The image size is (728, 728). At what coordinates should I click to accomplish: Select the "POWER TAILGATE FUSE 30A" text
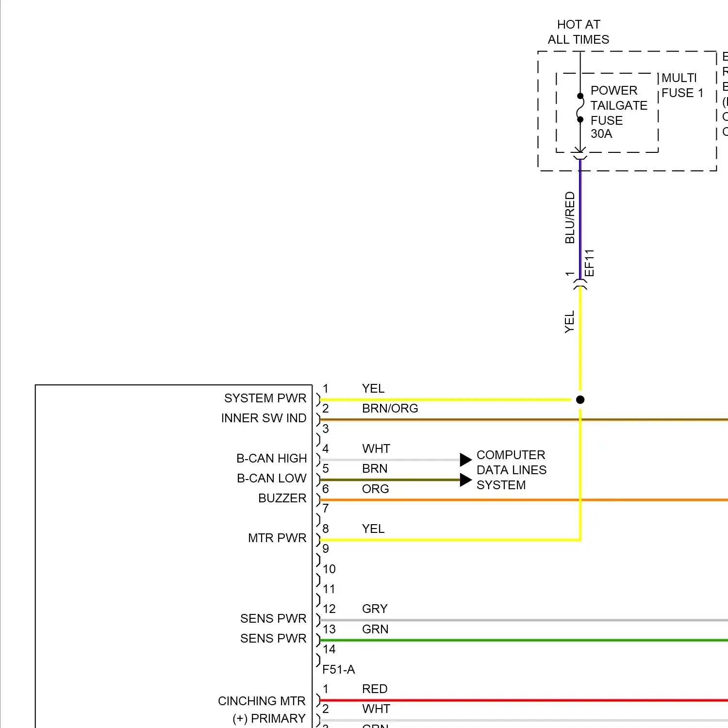click(619, 112)
